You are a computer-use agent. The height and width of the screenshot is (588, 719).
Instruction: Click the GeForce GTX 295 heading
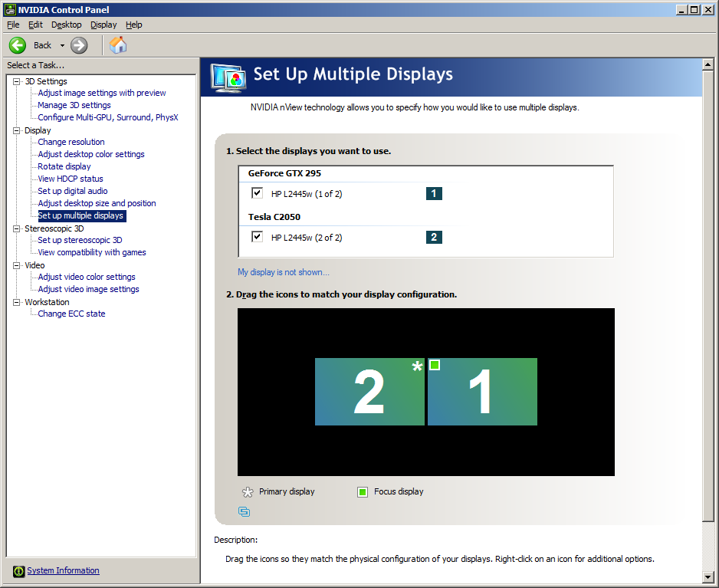point(284,173)
